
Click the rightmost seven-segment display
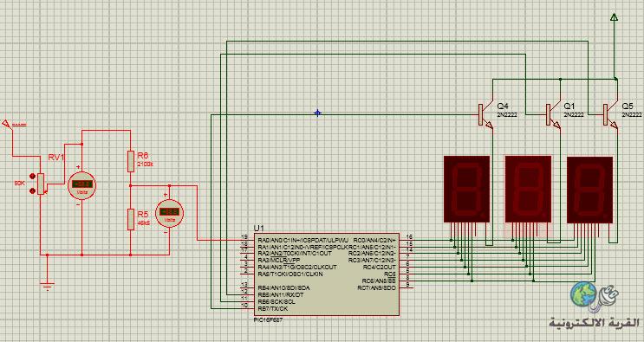[x=589, y=190]
